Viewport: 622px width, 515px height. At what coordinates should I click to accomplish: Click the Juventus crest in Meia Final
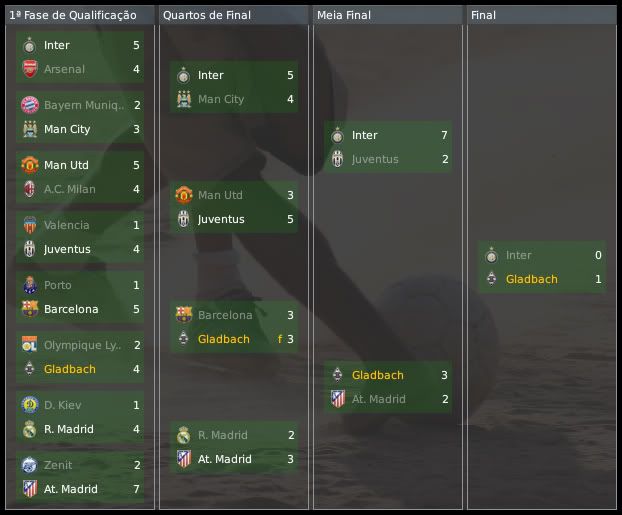[x=337, y=159]
